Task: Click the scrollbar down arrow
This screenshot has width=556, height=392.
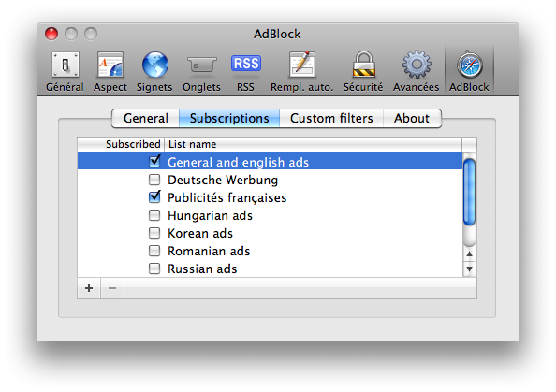Action: point(470,269)
